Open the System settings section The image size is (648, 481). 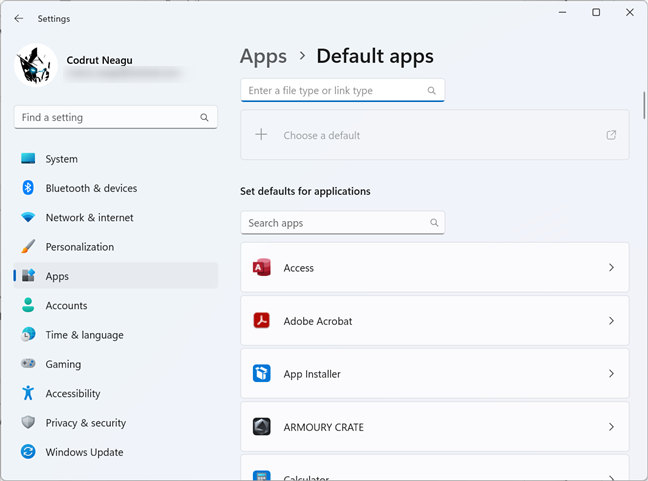tap(61, 159)
